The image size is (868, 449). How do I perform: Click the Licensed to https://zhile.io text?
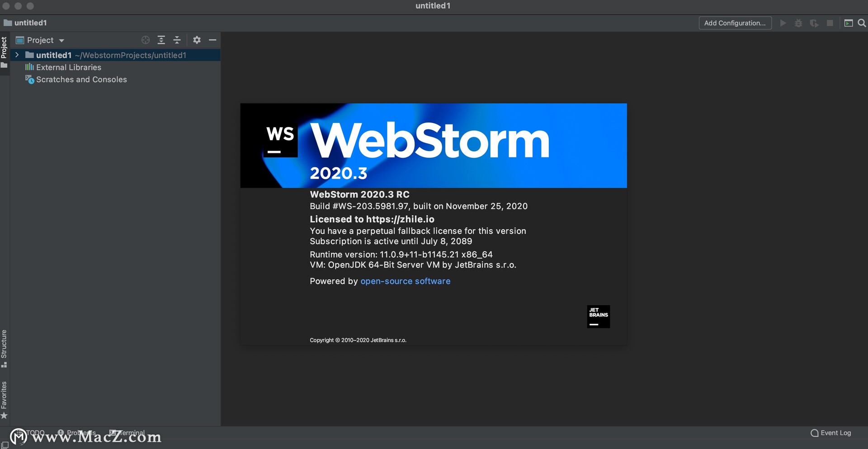coord(372,219)
